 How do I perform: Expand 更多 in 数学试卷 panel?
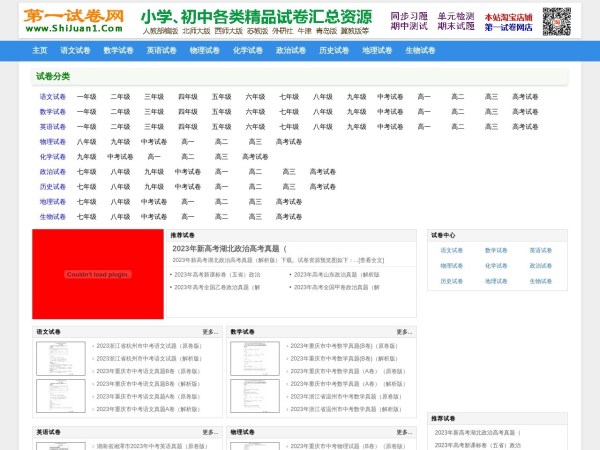(x=403, y=331)
